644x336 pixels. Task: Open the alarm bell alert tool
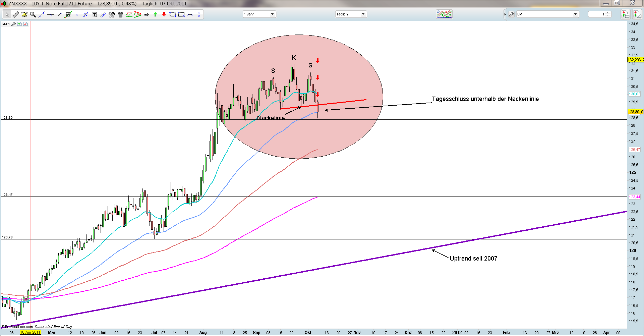(x=24, y=14)
